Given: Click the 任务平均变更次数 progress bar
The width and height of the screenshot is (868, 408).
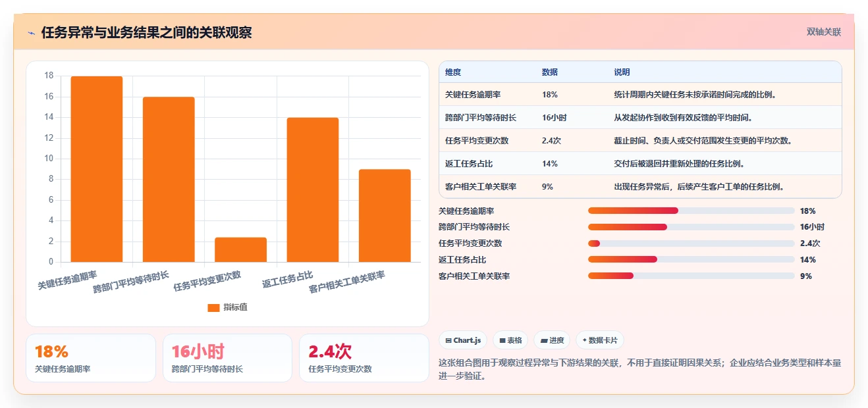Looking at the screenshot, I should 691,243.
